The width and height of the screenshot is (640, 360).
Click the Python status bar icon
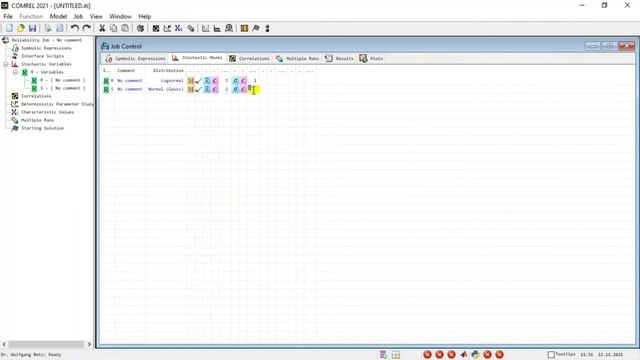(x=475, y=354)
